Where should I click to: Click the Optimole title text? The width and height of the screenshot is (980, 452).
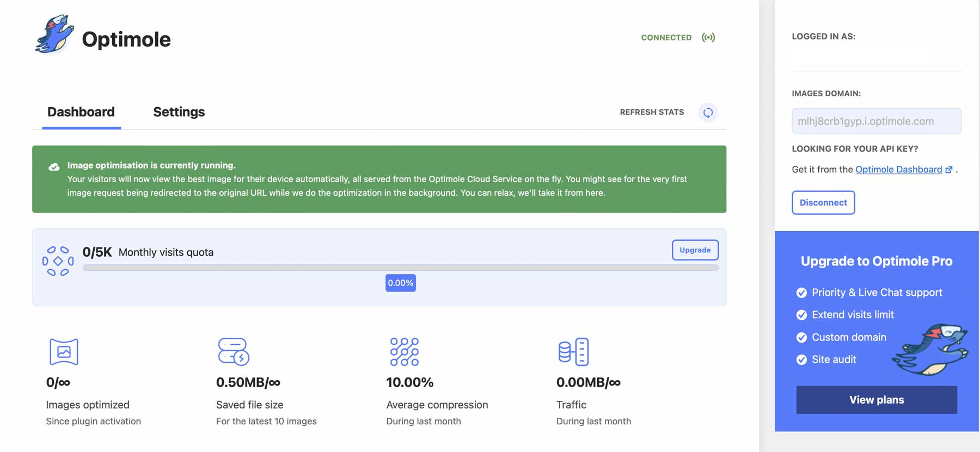coord(126,39)
